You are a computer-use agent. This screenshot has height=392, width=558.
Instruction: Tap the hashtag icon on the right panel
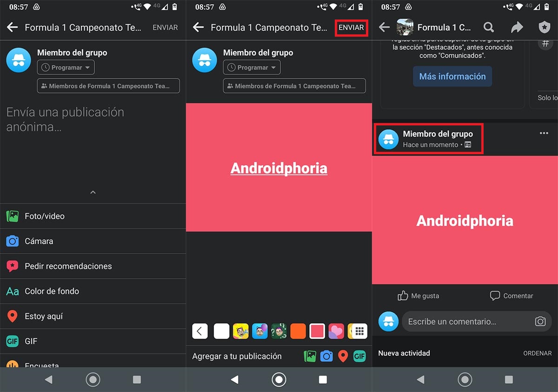pos(546,43)
